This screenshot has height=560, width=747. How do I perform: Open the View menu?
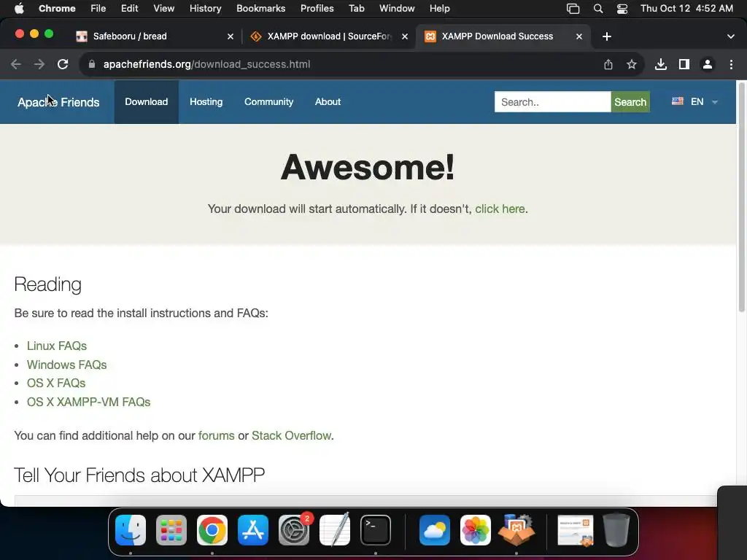tap(164, 9)
